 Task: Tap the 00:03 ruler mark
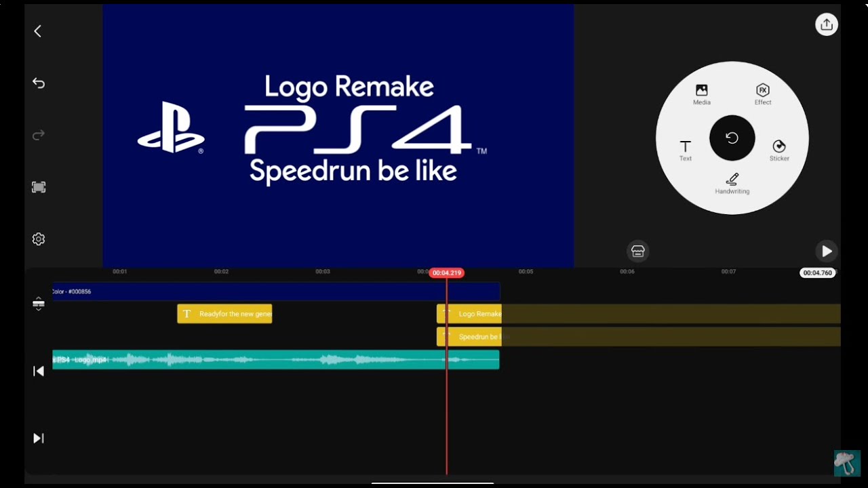[x=323, y=272]
